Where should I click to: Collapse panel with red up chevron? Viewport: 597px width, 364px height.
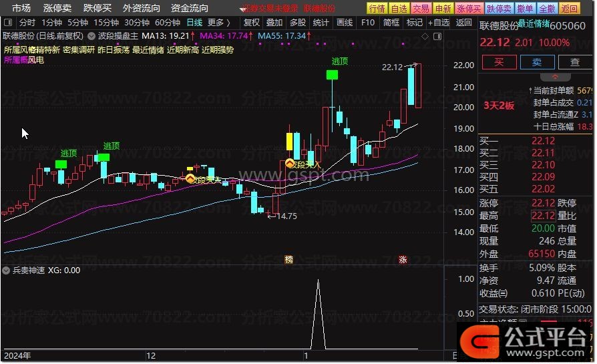click(556, 77)
